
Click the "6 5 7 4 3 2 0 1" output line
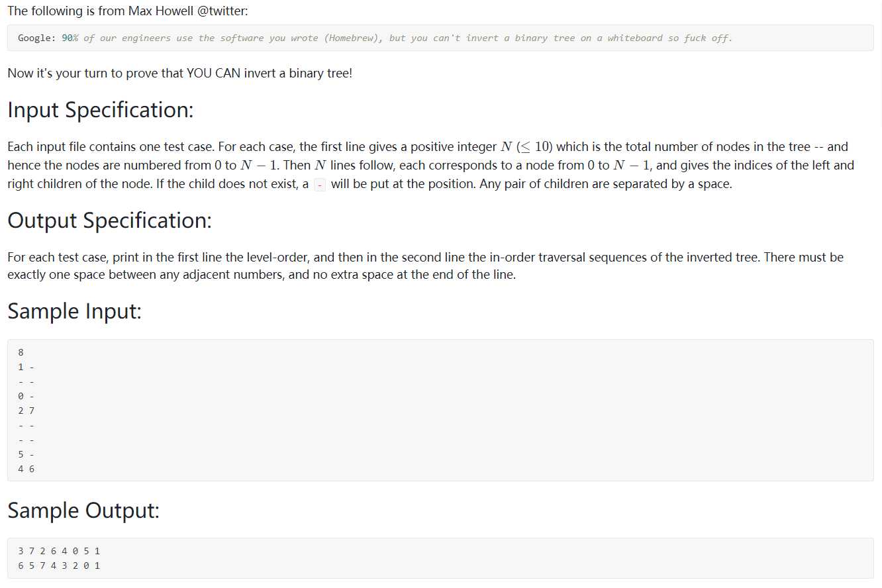point(60,565)
